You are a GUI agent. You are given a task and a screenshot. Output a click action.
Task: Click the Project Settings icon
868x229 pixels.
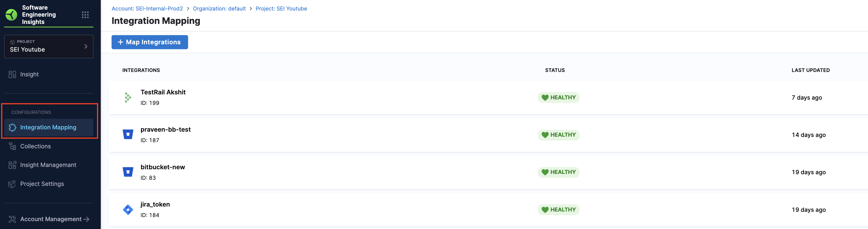coord(12,184)
